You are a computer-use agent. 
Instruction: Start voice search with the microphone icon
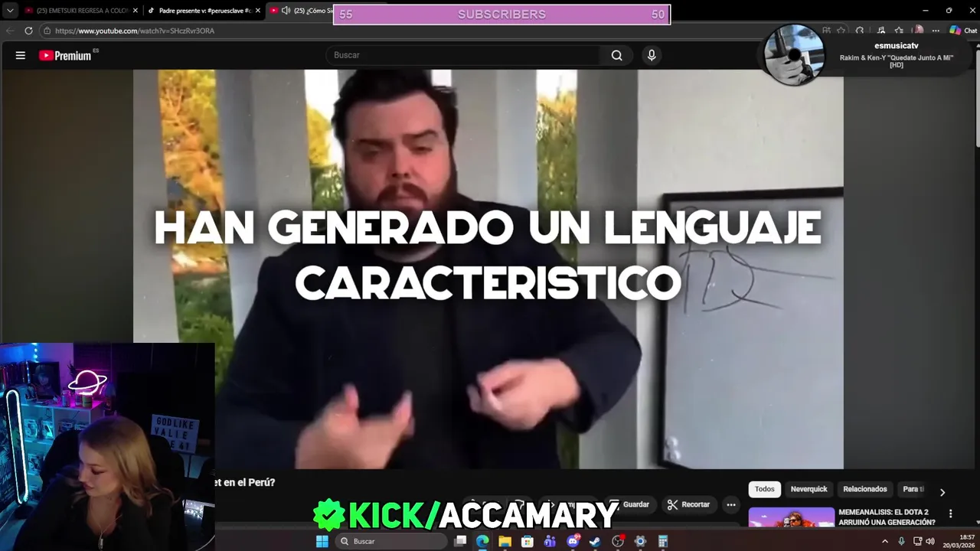[652, 55]
